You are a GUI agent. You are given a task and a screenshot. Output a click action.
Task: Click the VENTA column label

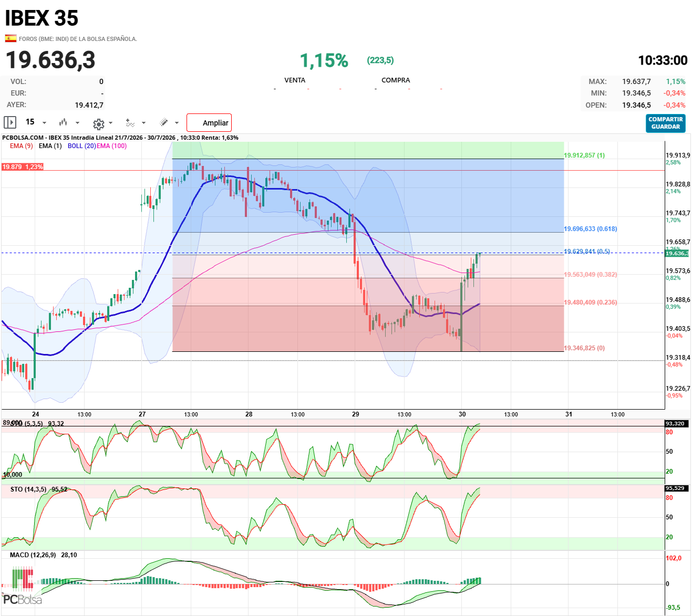click(x=295, y=80)
